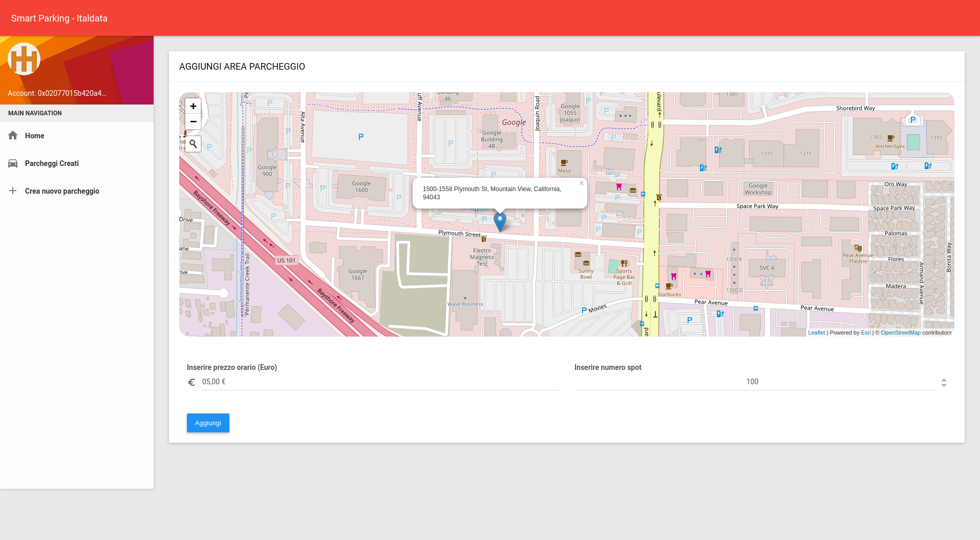980x540 pixels.
Task: Open the Leaflet attribution link
Action: coord(816,333)
